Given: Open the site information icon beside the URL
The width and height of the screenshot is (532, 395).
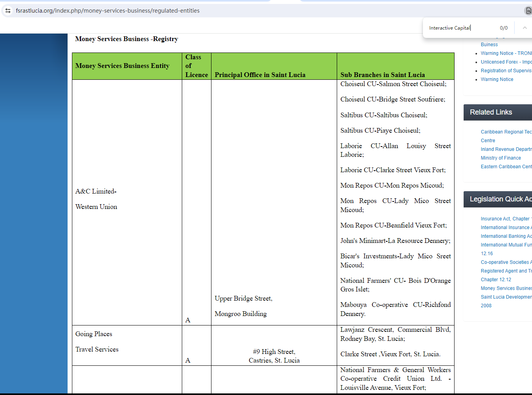Looking at the screenshot, I should click(x=8, y=11).
